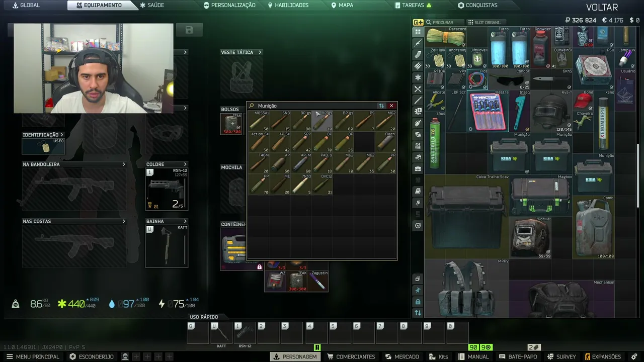The width and height of the screenshot is (644, 362).
Task: Switch to the Tarefas tab
Action: [x=413, y=5]
